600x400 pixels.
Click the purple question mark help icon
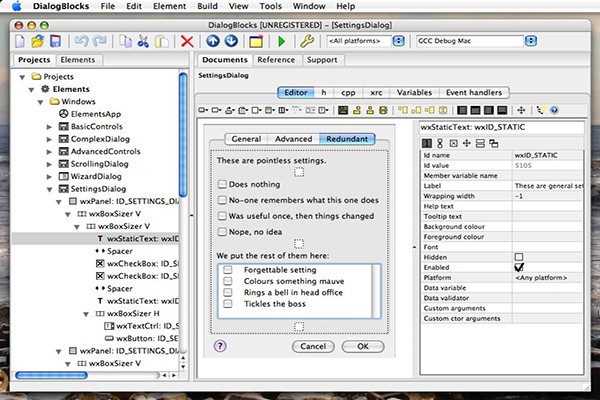[x=220, y=346]
